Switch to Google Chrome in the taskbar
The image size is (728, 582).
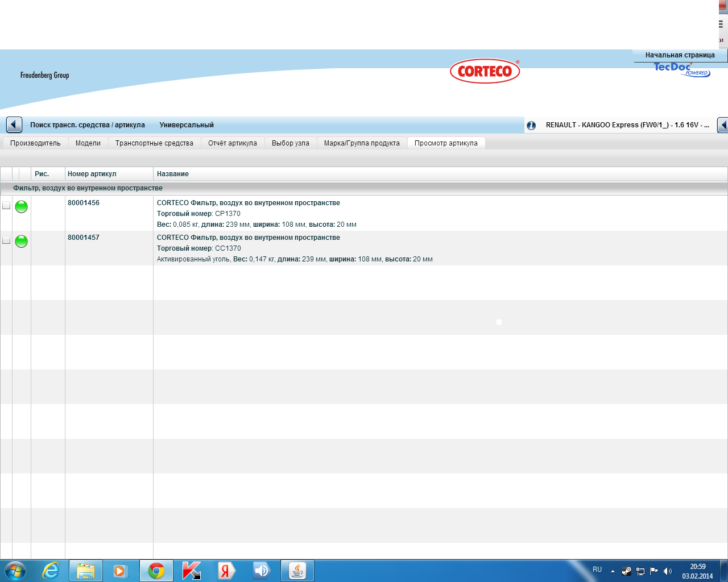156,571
